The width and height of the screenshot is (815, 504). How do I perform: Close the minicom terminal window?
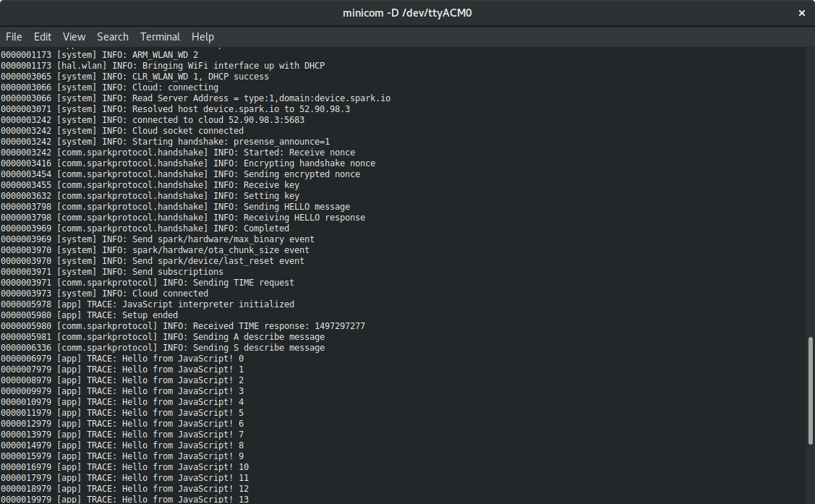(801, 13)
